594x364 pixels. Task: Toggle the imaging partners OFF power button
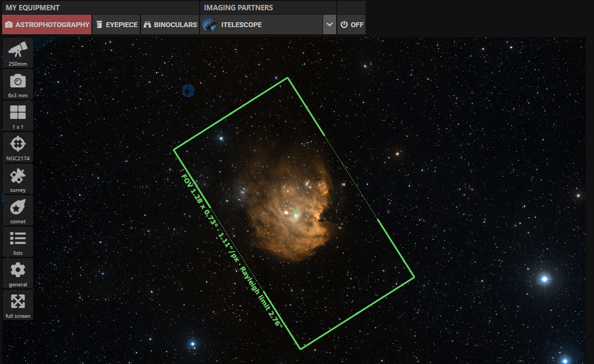pos(351,25)
